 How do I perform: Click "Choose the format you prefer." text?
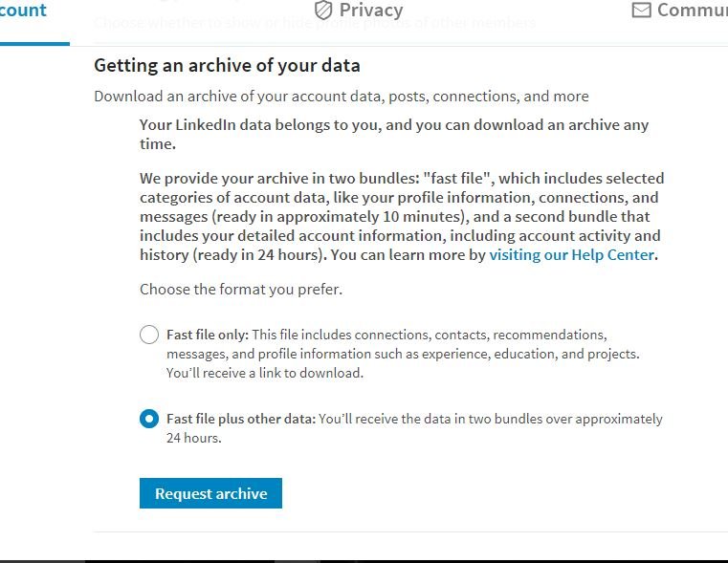click(241, 289)
